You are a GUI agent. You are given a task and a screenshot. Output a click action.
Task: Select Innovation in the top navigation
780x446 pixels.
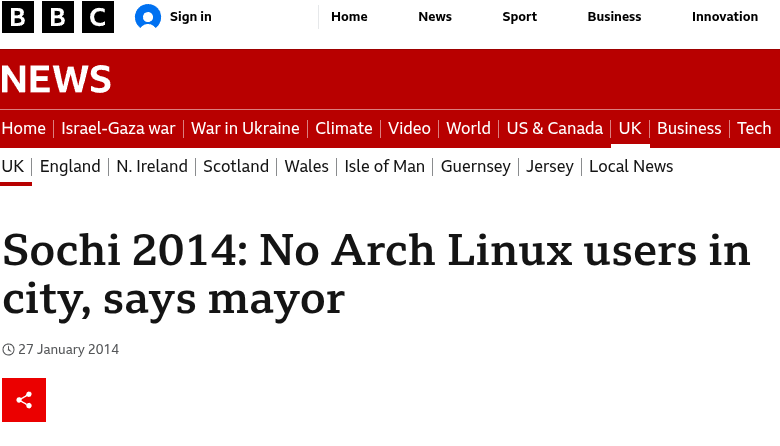pos(725,17)
